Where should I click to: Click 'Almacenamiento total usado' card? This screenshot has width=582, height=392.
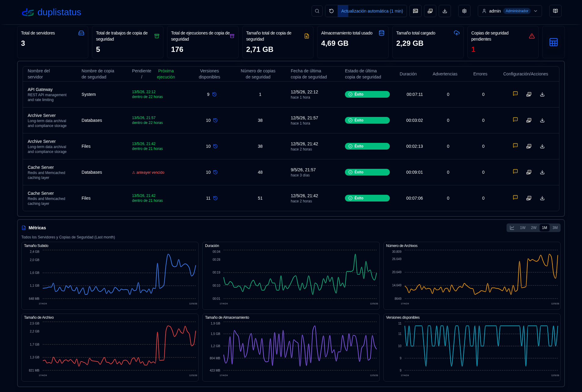point(353,42)
